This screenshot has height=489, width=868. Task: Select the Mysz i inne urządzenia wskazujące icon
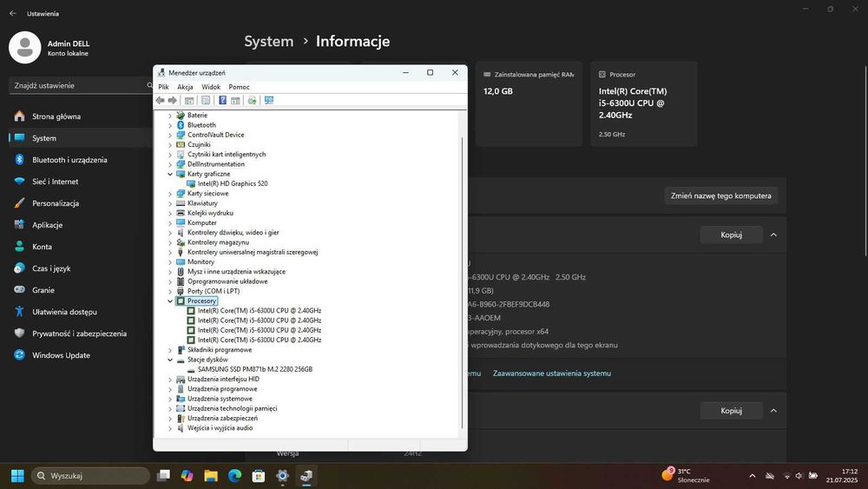[181, 271]
